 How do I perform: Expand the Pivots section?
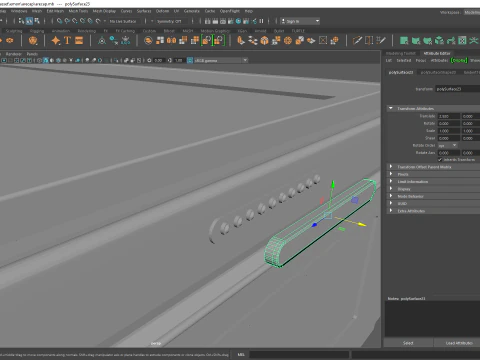click(390, 174)
